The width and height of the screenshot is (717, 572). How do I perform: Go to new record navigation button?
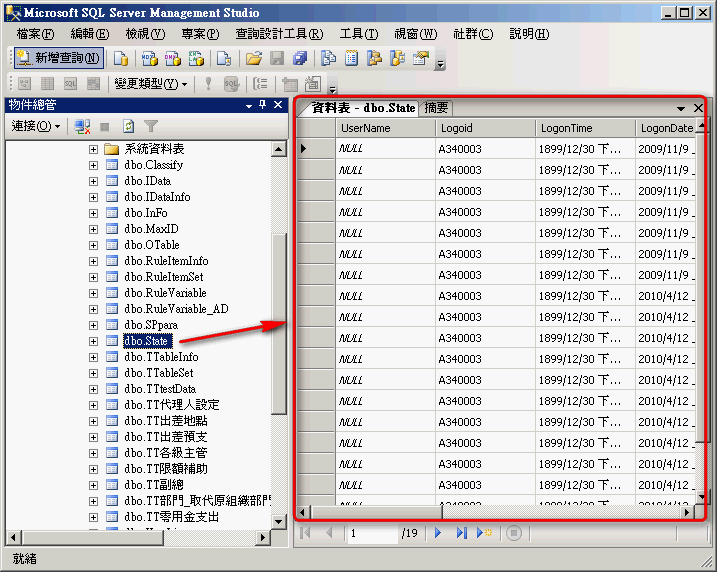484,533
